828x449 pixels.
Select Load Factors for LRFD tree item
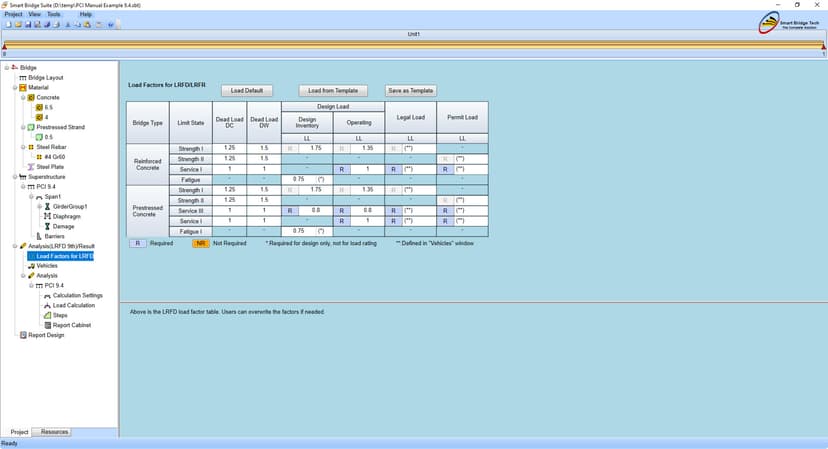coord(61,256)
